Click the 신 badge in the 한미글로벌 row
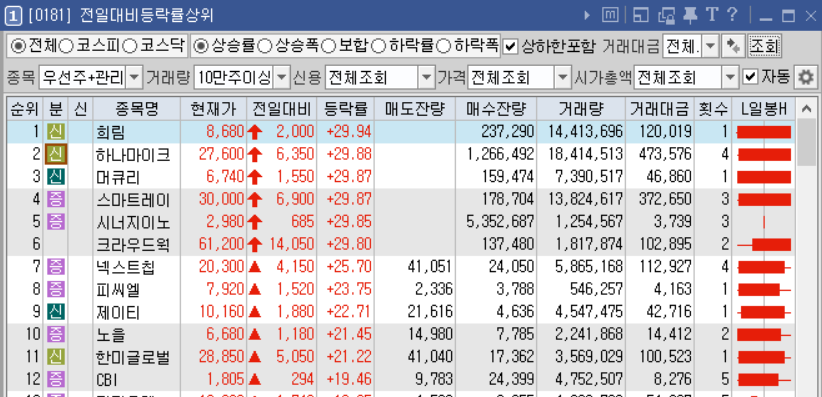Image resolution: width=822 pixels, height=397 pixels. coord(56,357)
